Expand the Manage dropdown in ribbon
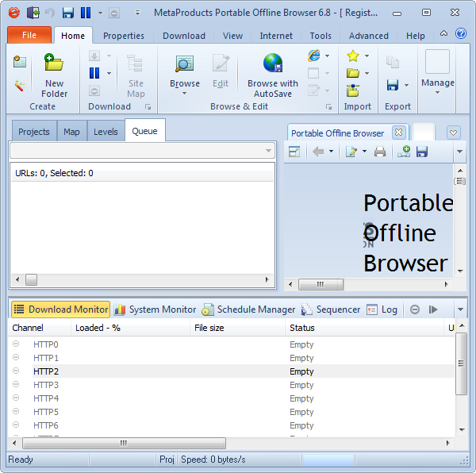The image size is (476, 473). (x=437, y=92)
